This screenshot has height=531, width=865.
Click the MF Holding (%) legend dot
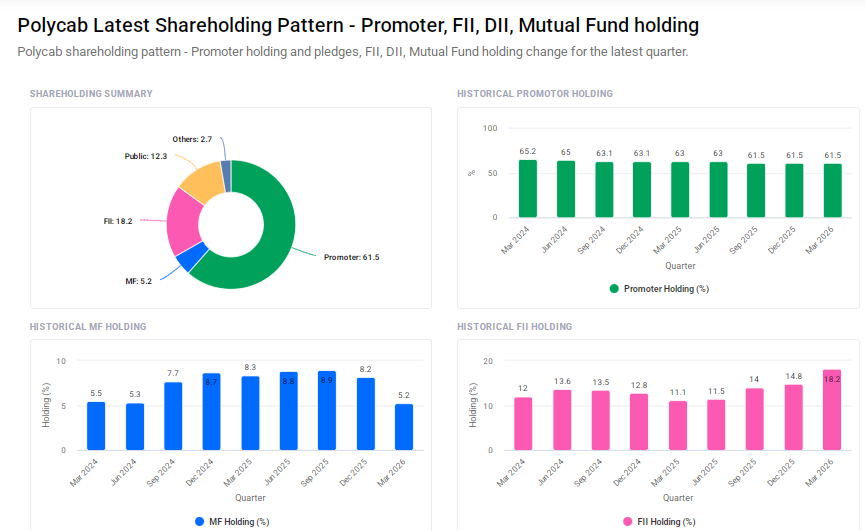click(x=200, y=521)
